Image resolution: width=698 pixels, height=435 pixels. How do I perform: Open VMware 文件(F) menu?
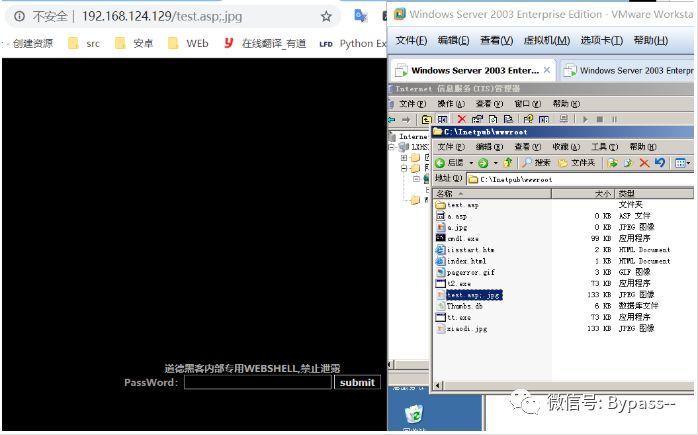click(x=411, y=41)
